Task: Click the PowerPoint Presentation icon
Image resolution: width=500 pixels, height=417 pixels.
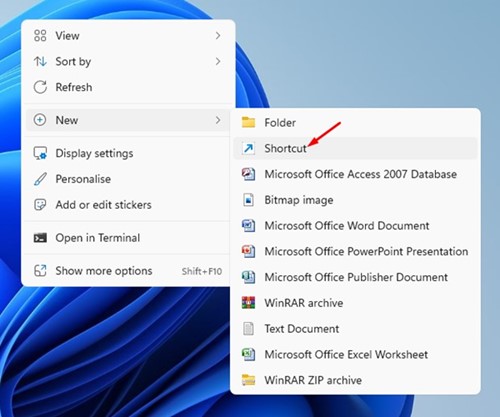Action: tap(248, 251)
